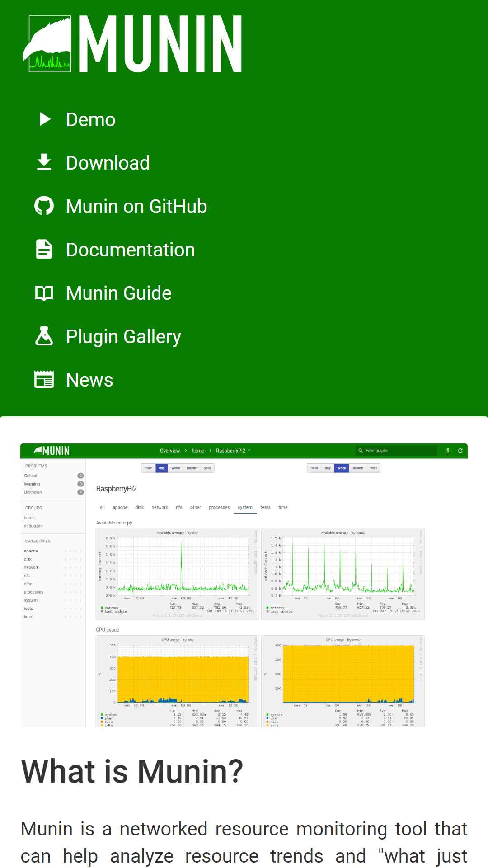This screenshot has width=488, height=868.
Task: Open the Demo link
Action: coord(90,120)
